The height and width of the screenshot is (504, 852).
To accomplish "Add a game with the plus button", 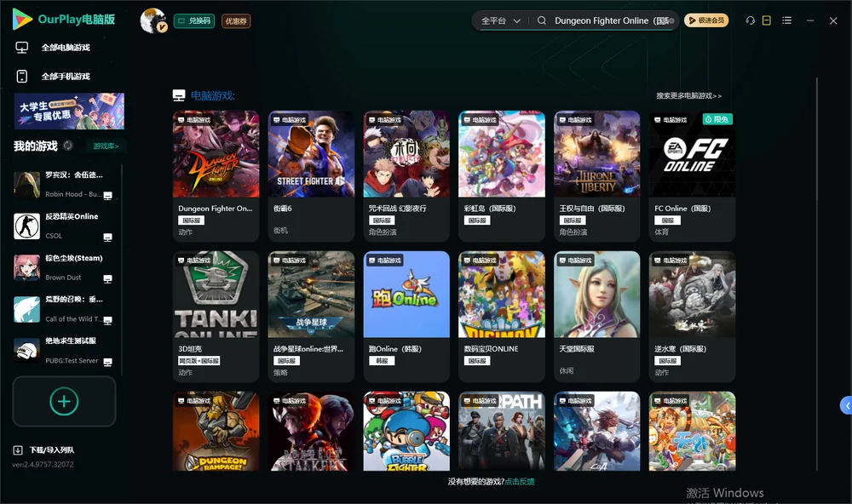I will pyautogui.click(x=64, y=401).
